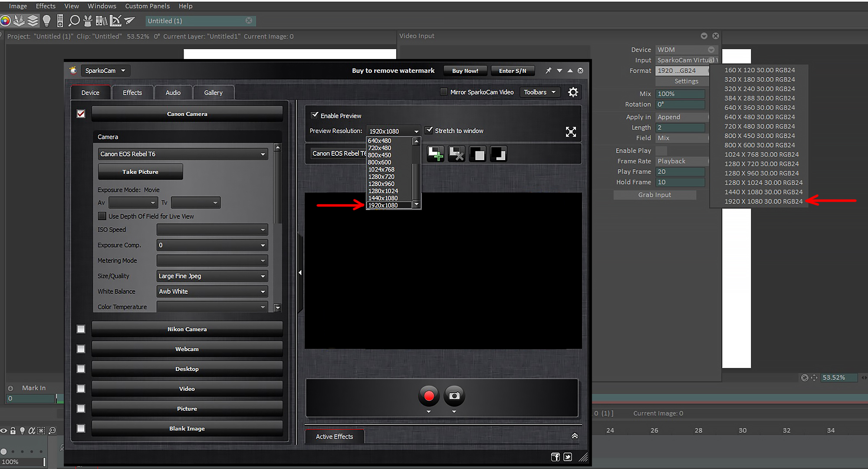The image size is (868, 469).
Task: Click the magnifier search icon
Action: (x=74, y=20)
